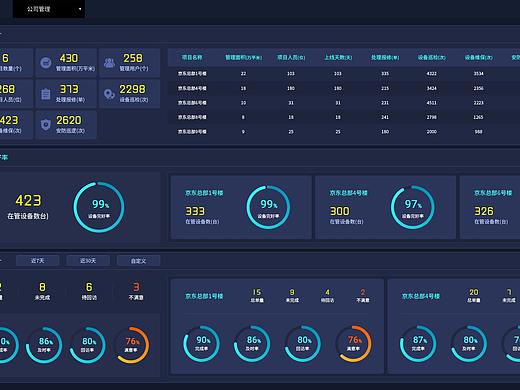Click the 8 未完成 summary count
Screen dimensions: 520x390
click(42, 287)
